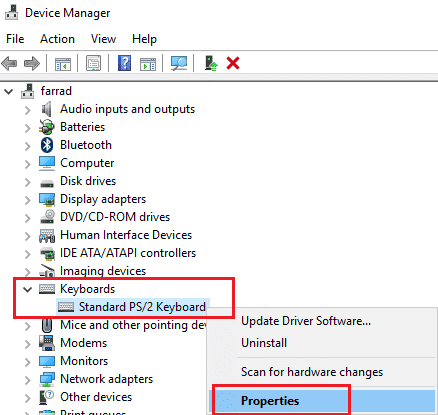This screenshot has width=438, height=415.
Task: Collapse the Keyboards category
Action: coord(28,289)
